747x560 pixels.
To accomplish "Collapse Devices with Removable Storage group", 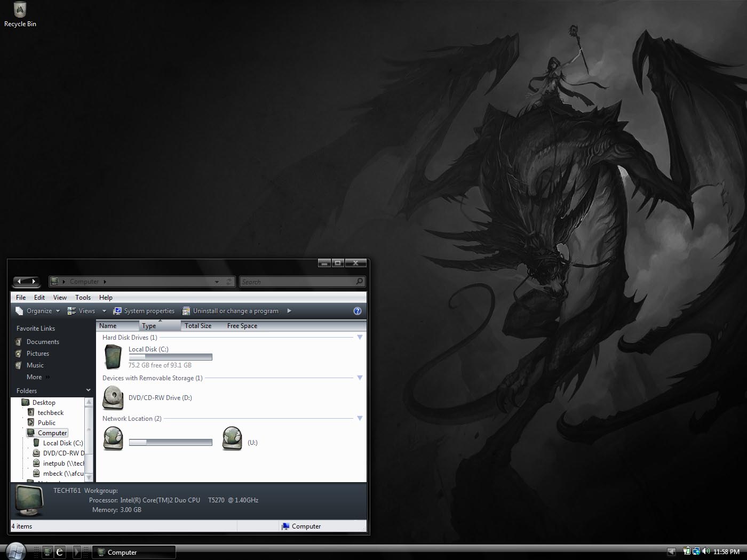I will pyautogui.click(x=360, y=378).
